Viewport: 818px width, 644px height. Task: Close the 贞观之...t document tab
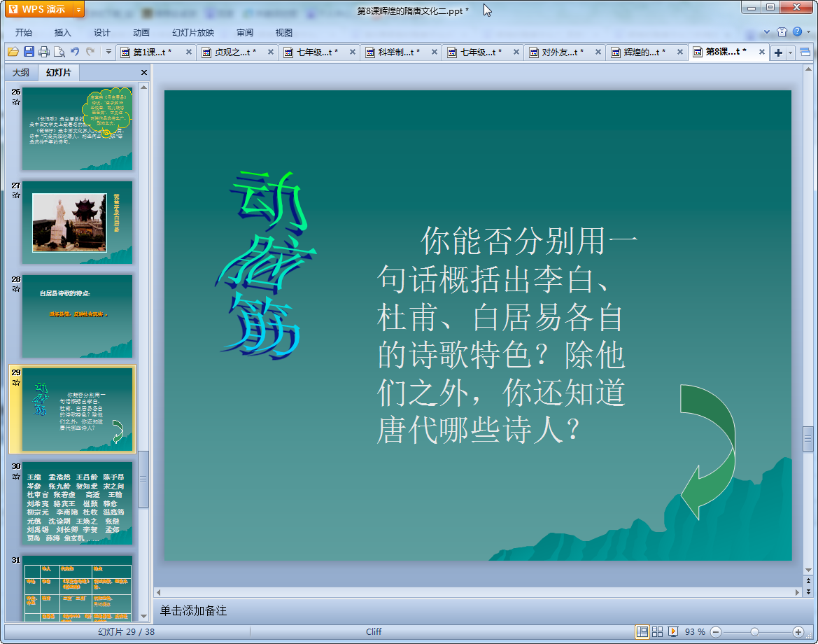tap(271, 52)
